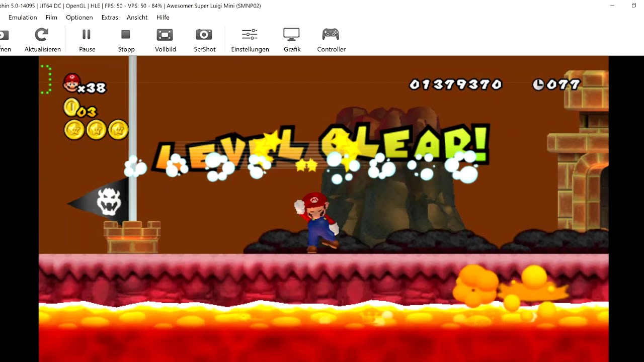
Task: Minimize the Dolphin window
Action: tap(612, 6)
